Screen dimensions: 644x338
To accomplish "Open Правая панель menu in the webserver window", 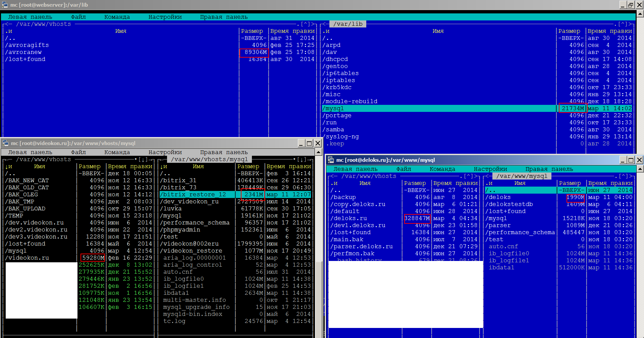I will [224, 17].
